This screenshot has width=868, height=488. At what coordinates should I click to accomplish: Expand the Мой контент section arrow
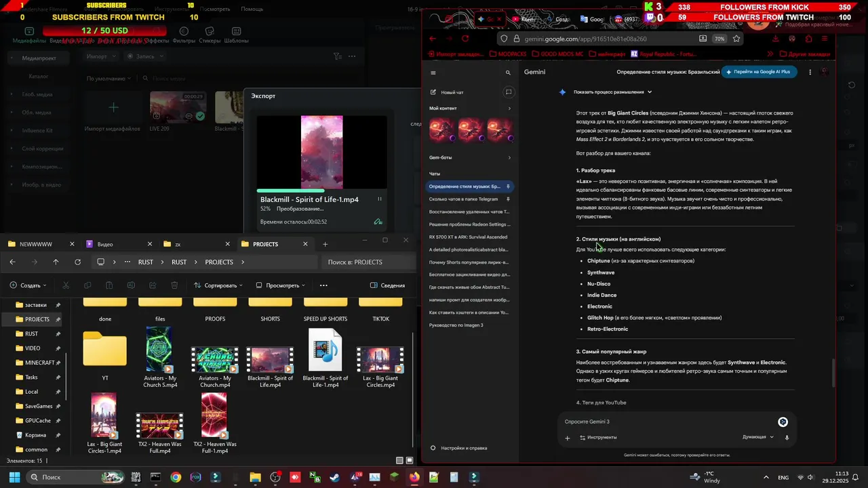[509, 108]
